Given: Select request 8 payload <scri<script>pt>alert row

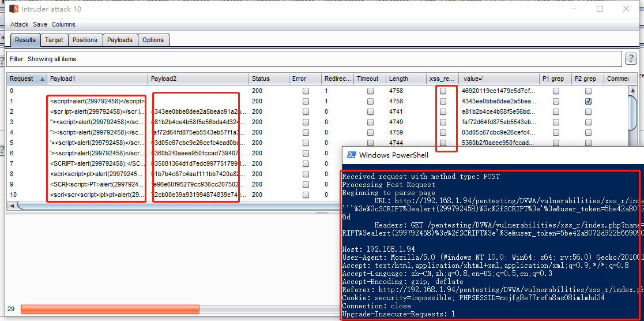Looking at the screenshot, I should [97, 174].
